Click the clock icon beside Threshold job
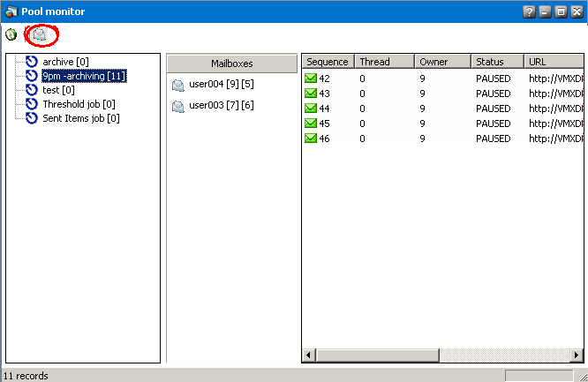This screenshot has height=382, width=588. pyautogui.click(x=32, y=104)
